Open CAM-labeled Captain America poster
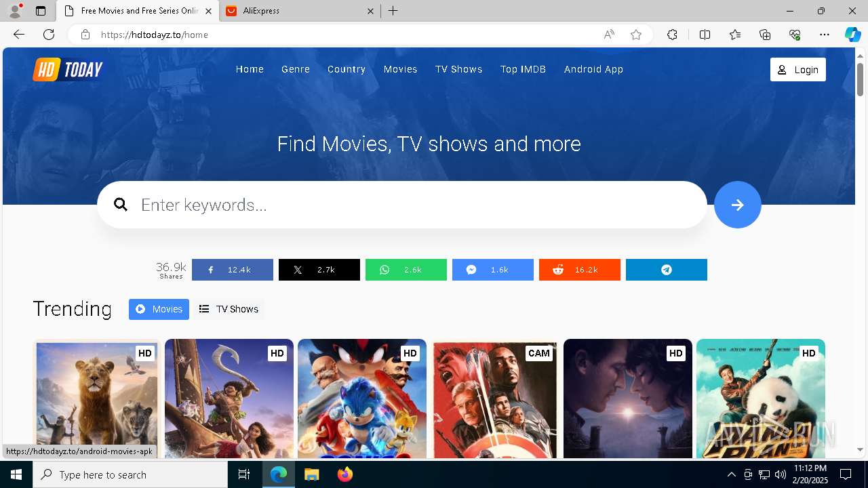Screen dimensions: 868x488 [495, 399]
